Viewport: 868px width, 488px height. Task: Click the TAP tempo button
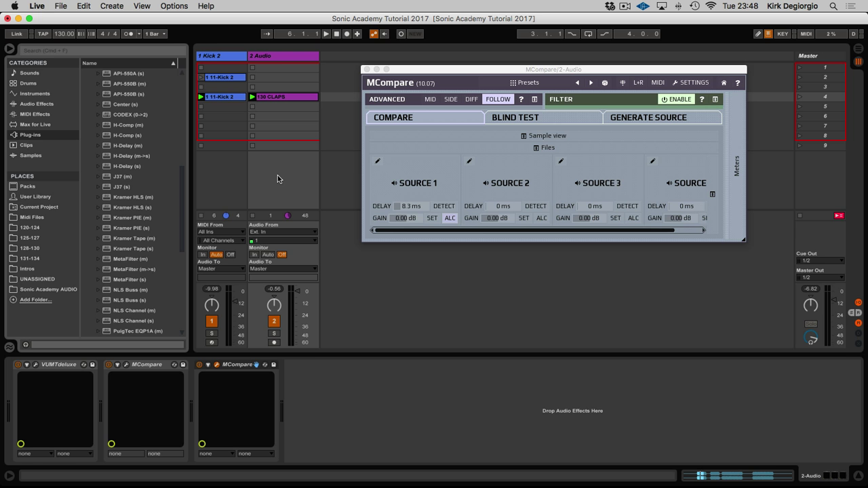coord(43,34)
